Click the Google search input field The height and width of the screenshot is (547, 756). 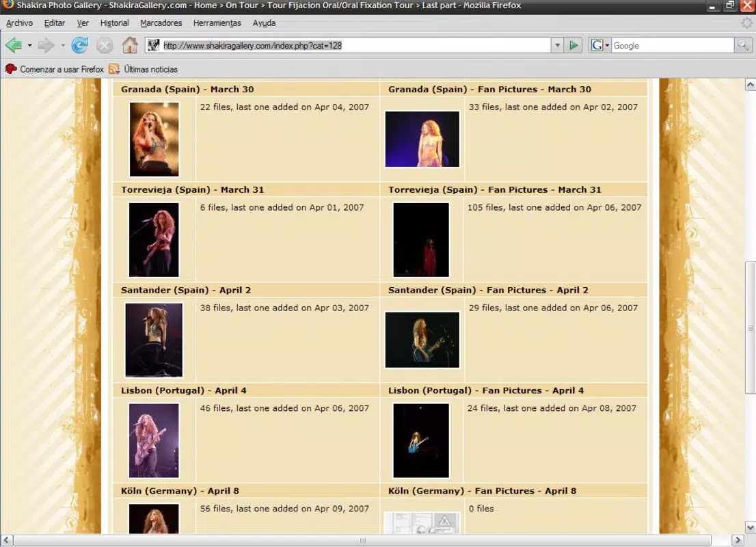pyautogui.click(x=673, y=45)
